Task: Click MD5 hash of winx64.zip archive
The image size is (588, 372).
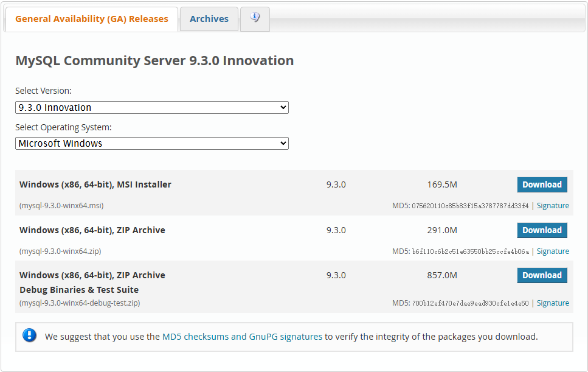Action: tap(470, 251)
